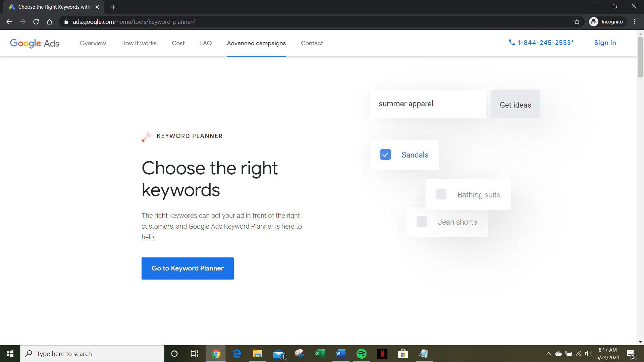The height and width of the screenshot is (362, 644).
Task: View site info via padlock icon
Action: coord(66,22)
